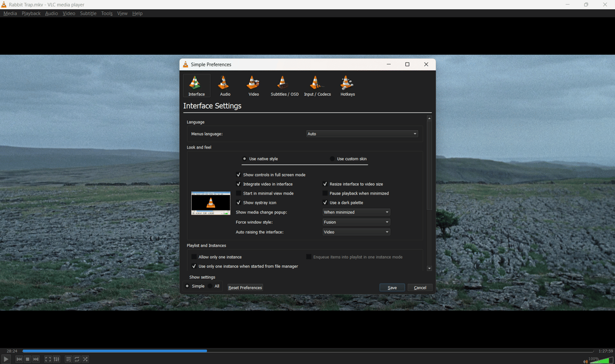The height and width of the screenshot is (364, 615).
Task: Skip to next media in playlist
Action: (x=36, y=359)
